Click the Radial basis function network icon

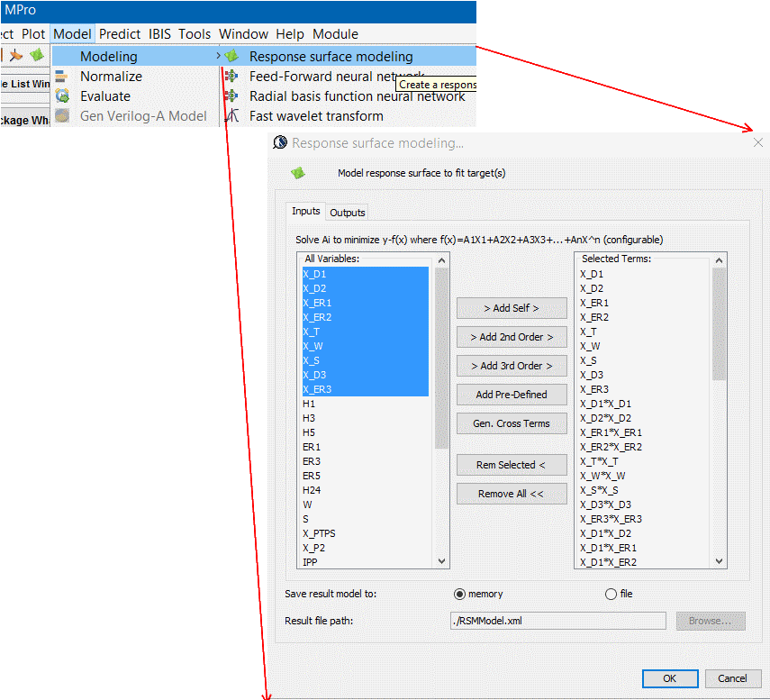pyautogui.click(x=232, y=96)
